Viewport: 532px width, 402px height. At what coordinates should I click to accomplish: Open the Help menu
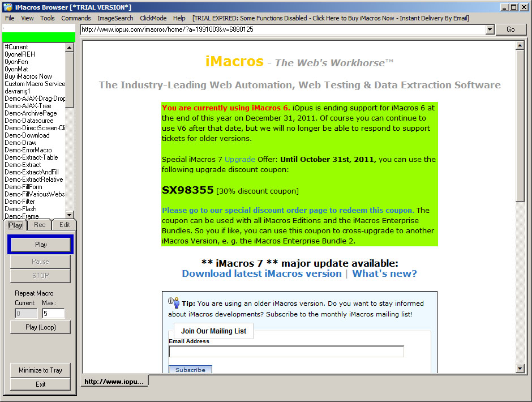(179, 18)
